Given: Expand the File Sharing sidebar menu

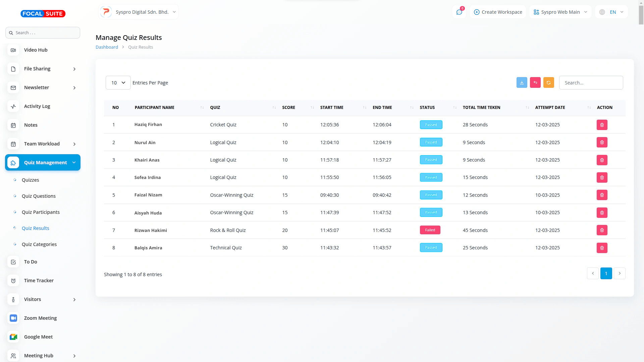Looking at the screenshot, I should 43,69.
